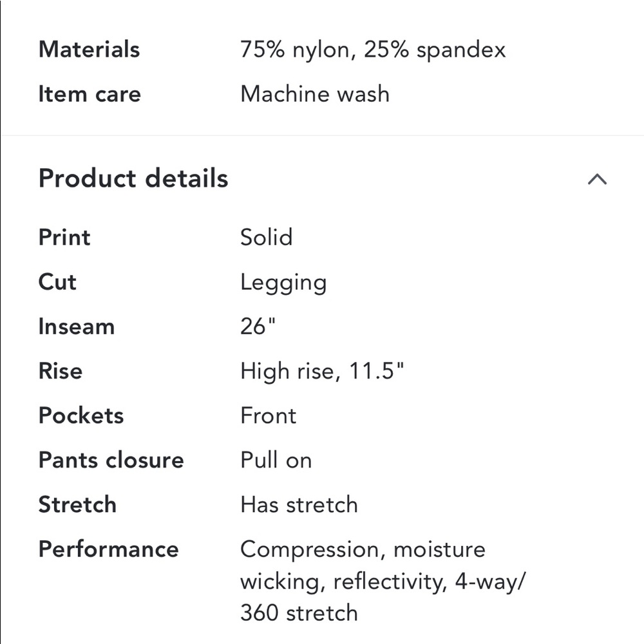
Task: Click the Machine wash text
Action: (x=314, y=94)
